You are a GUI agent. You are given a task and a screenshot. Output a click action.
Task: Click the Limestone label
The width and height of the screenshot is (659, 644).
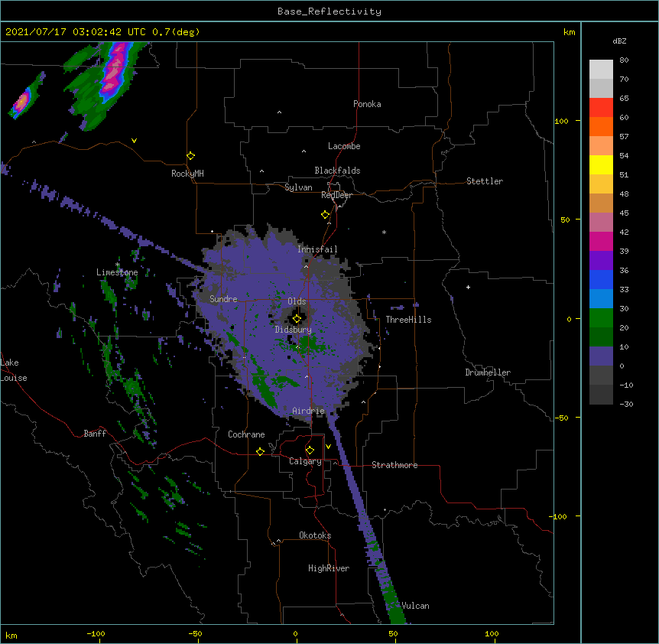117,272
